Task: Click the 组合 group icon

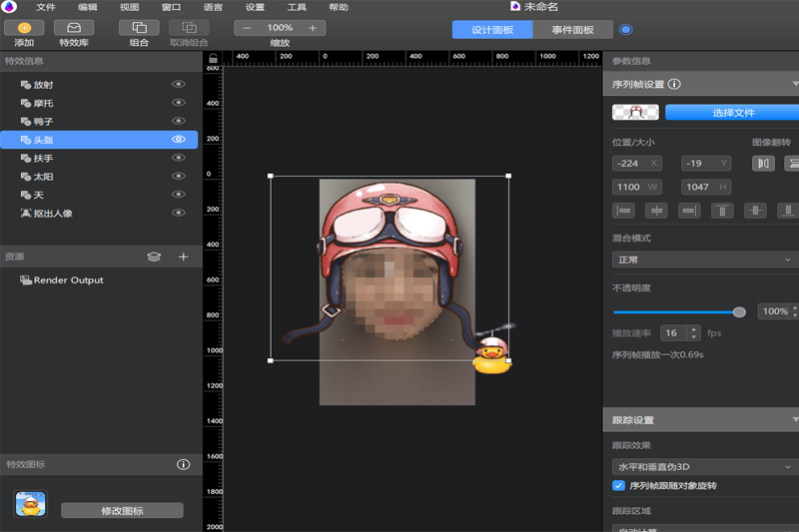Action: point(139,28)
